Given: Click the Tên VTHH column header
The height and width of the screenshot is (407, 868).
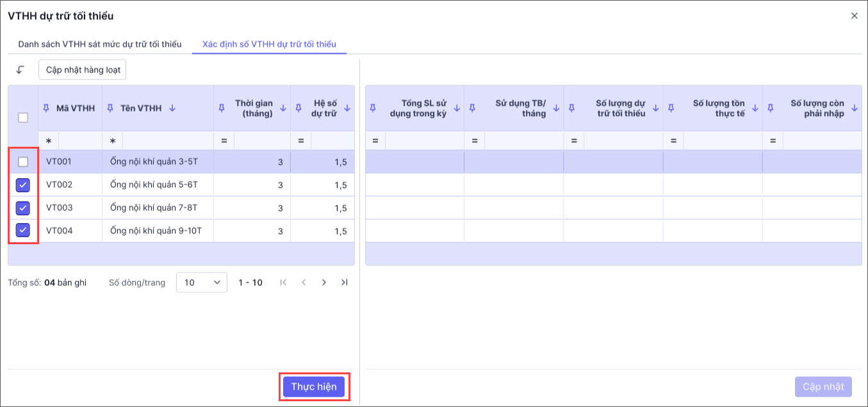Looking at the screenshot, I should 158,108.
